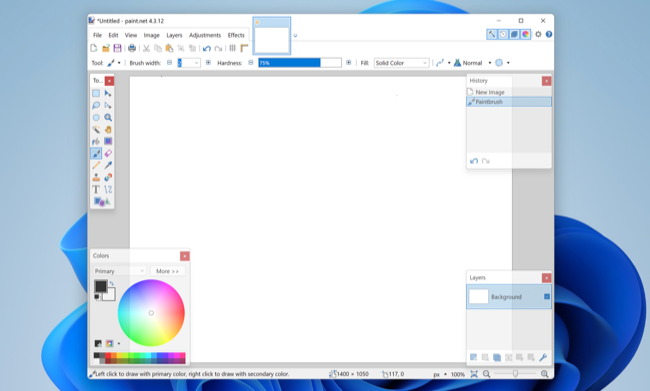Select the Lasso Select tool
The height and width of the screenshot is (391, 650).
point(96,105)
